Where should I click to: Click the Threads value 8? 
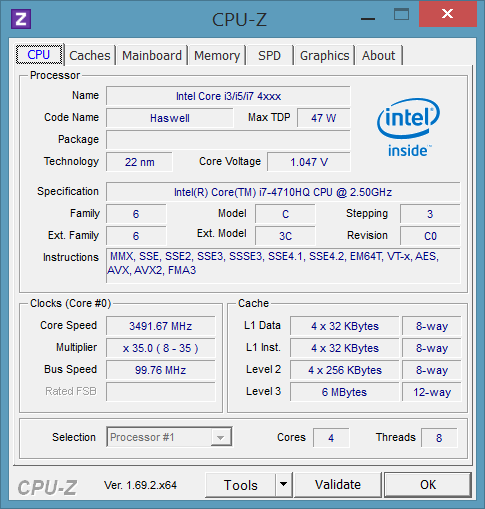coord(439,438)
